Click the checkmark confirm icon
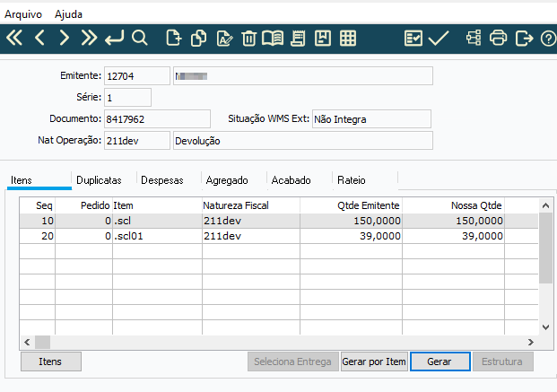Image resolution: width=557 pixels, height=392 pixels. [x=439, y=38]
